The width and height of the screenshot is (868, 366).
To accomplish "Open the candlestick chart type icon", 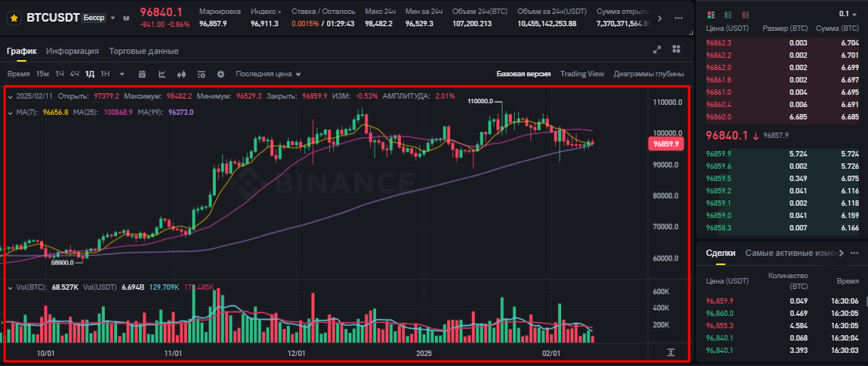I will coord(181,74).
